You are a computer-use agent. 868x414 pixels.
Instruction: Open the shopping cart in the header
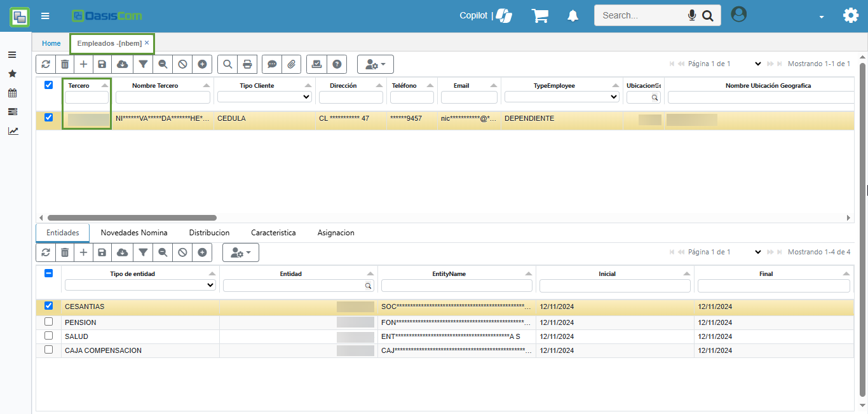[540, 16]
